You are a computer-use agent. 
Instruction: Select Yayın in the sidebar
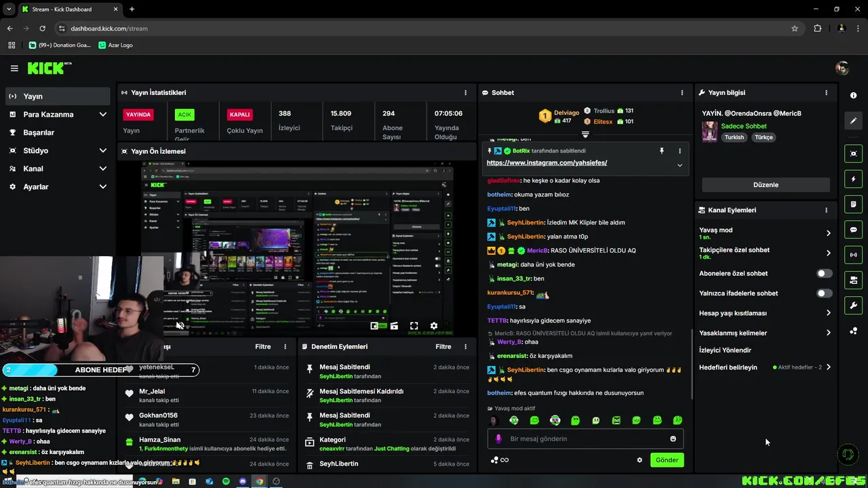point(58,96)
